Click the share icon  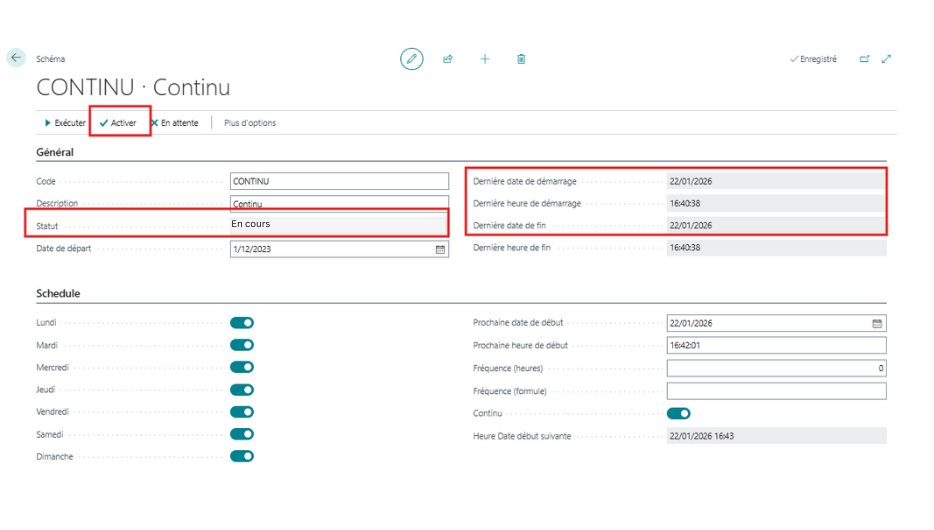coord(448,59)
